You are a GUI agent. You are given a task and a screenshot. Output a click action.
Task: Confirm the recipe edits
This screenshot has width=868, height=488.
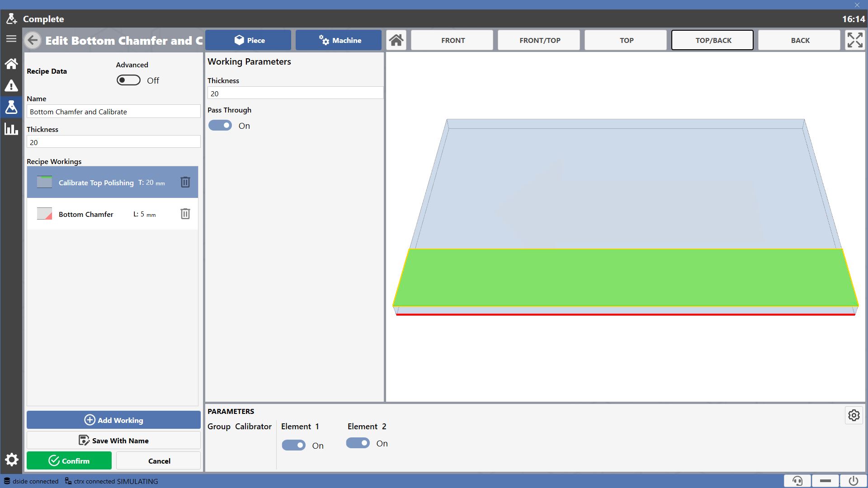[x=69, y=460]
